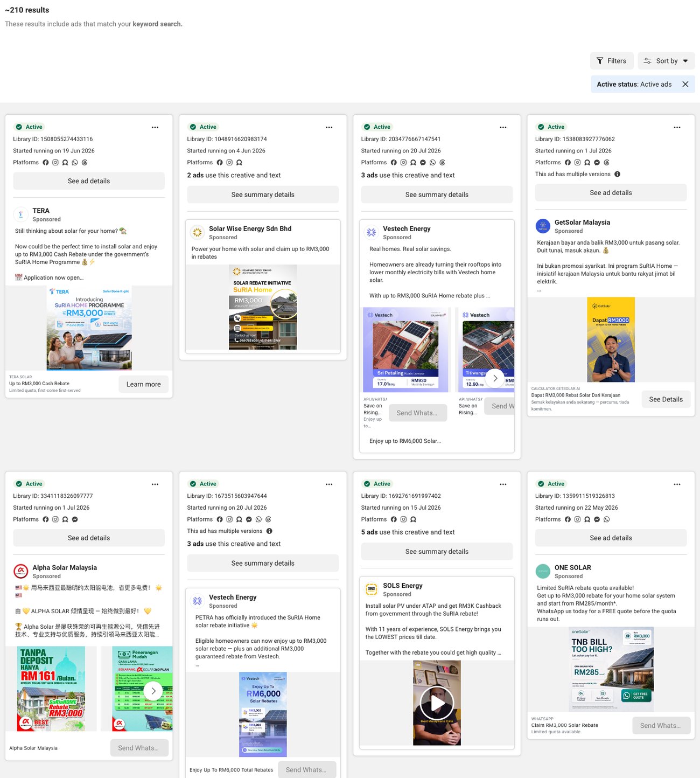Click Send WhatsApp on Enjoy Up To RM6,000 ad

click(307, 770)
